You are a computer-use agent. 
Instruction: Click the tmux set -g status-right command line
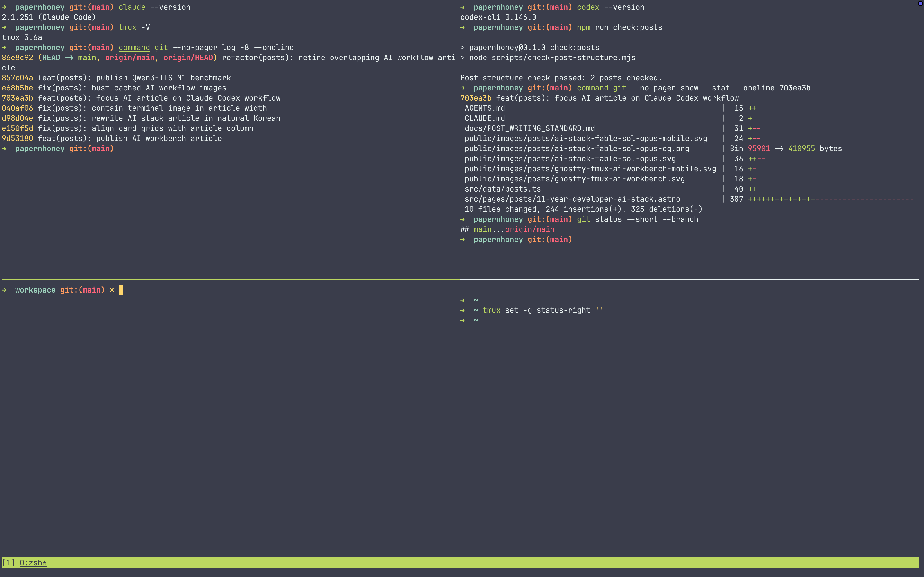pos(543,310)
